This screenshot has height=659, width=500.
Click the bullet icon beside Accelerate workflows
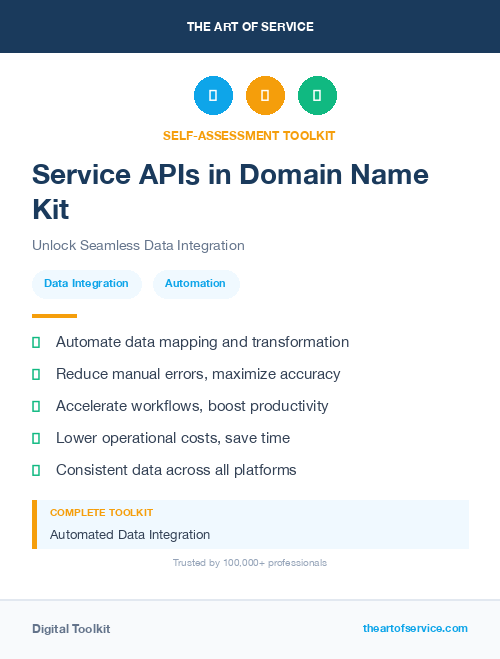pos(36,406)
